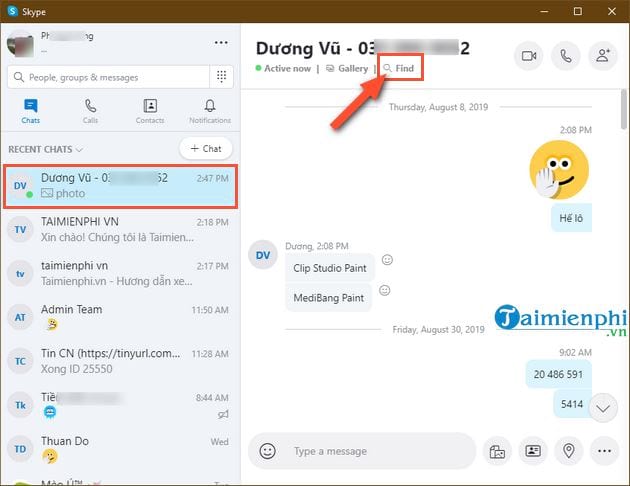Switch to the Notifications tab
This screenshot has width=630, height=486.
(210, 111)
